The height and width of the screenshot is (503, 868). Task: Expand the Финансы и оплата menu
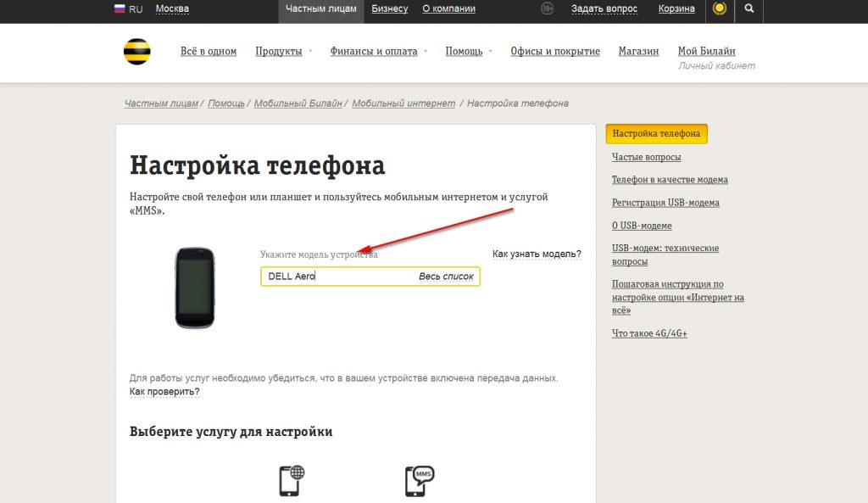point(379,51)
